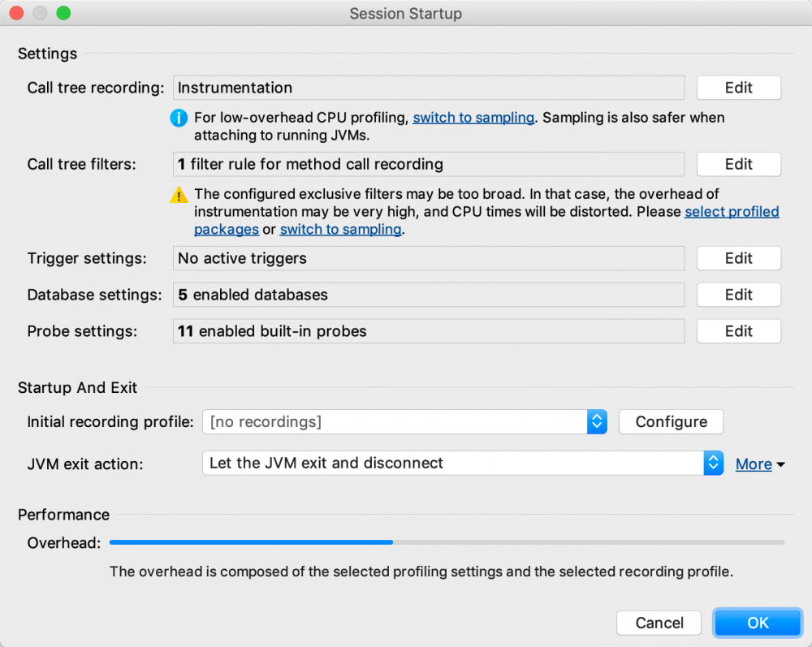Open the JVM exit action dropdown
812x647 pixels.
(x=714, y=463)
